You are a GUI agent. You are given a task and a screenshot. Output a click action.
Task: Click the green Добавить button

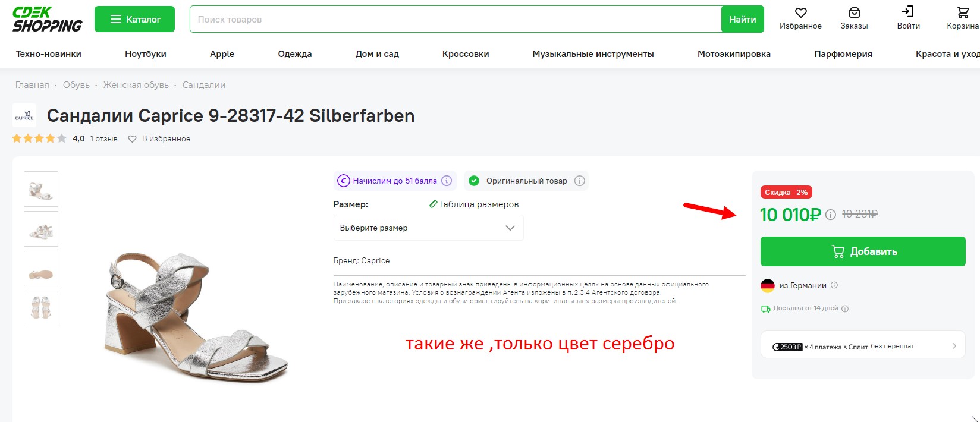pos(862,251)
